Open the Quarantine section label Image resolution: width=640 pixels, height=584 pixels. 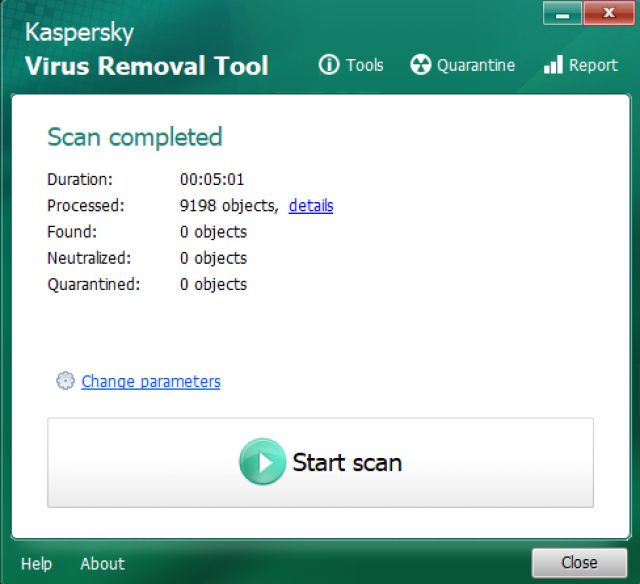pos(476,65)
